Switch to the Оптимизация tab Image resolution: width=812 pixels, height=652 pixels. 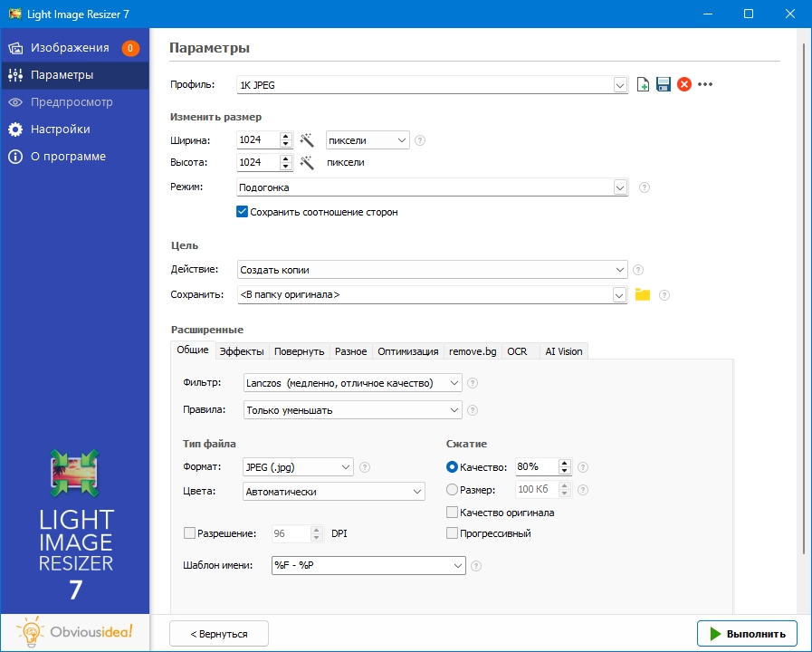[407, 351]
